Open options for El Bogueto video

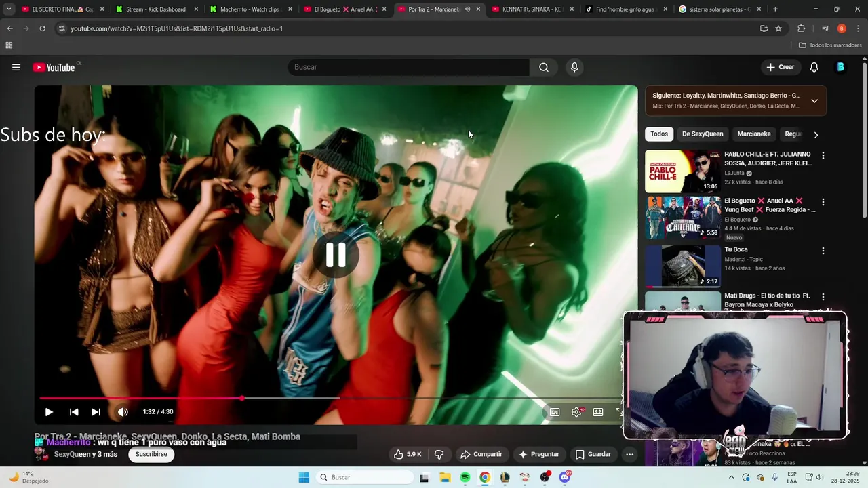(823, 202)
